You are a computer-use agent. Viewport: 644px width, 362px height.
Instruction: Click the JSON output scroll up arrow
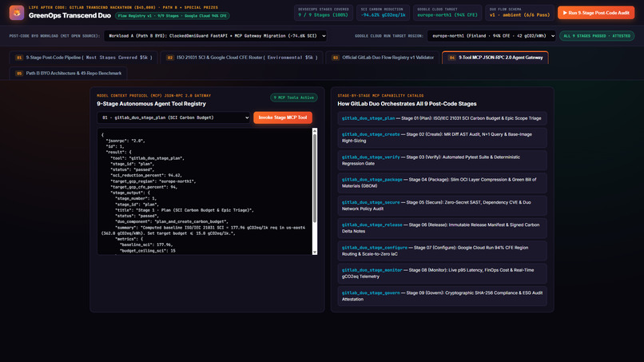tap(315, 131)
